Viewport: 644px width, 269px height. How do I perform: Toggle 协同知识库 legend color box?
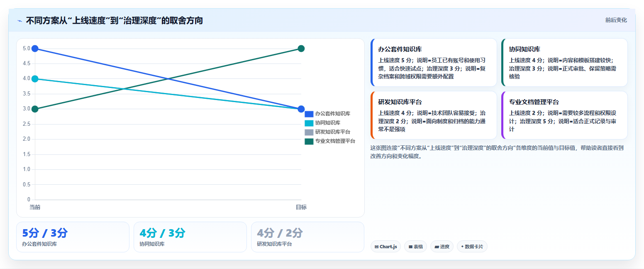click(x=309, y=123)
